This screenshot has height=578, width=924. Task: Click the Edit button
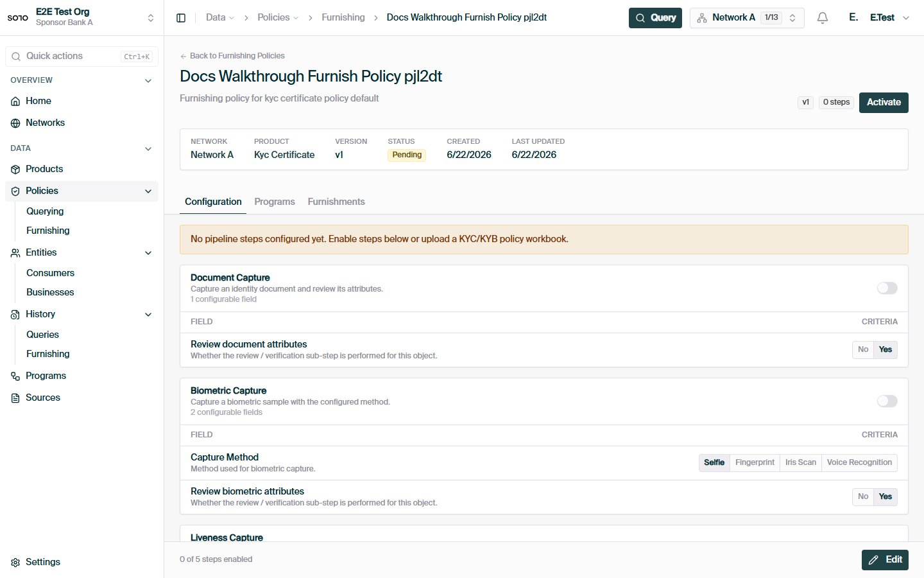(x=885, y=560)
